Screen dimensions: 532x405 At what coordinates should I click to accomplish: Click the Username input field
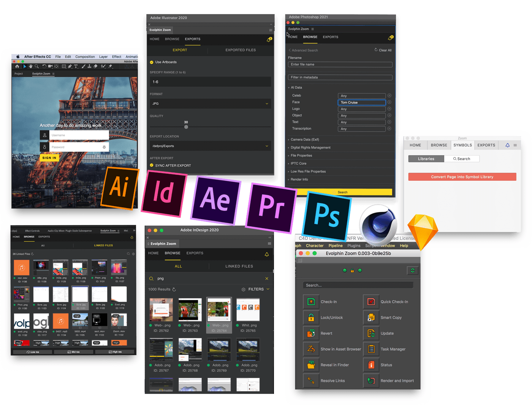pyautogui.click(x=79, y=135)
